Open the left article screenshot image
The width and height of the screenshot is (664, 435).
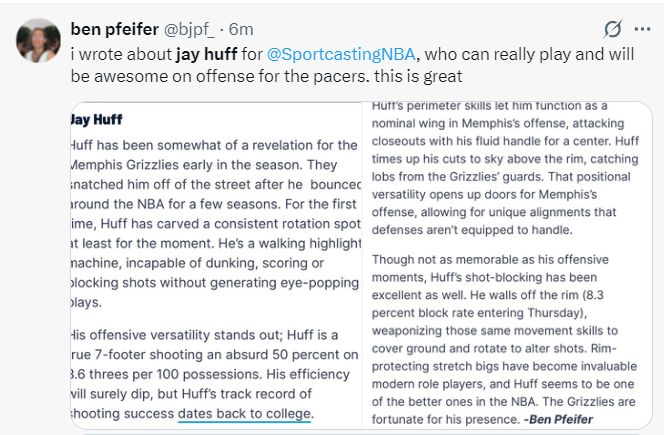[x=216, y=265]
